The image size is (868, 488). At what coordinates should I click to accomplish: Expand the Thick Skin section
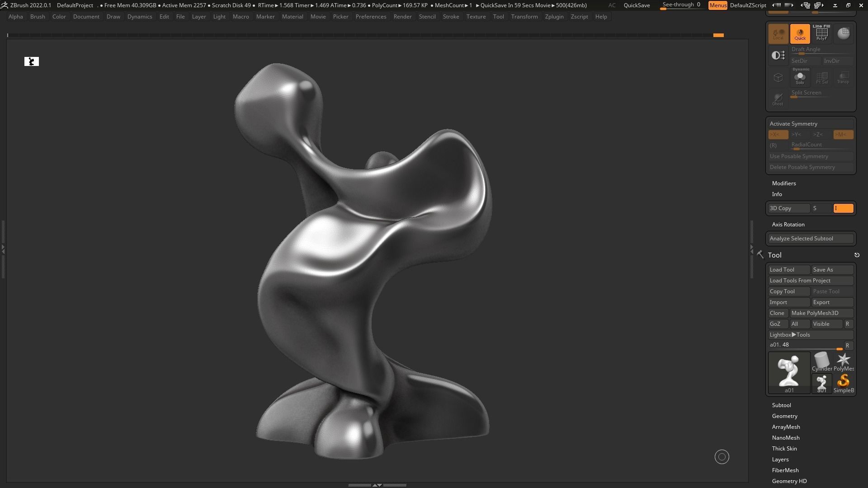point(784,449)
